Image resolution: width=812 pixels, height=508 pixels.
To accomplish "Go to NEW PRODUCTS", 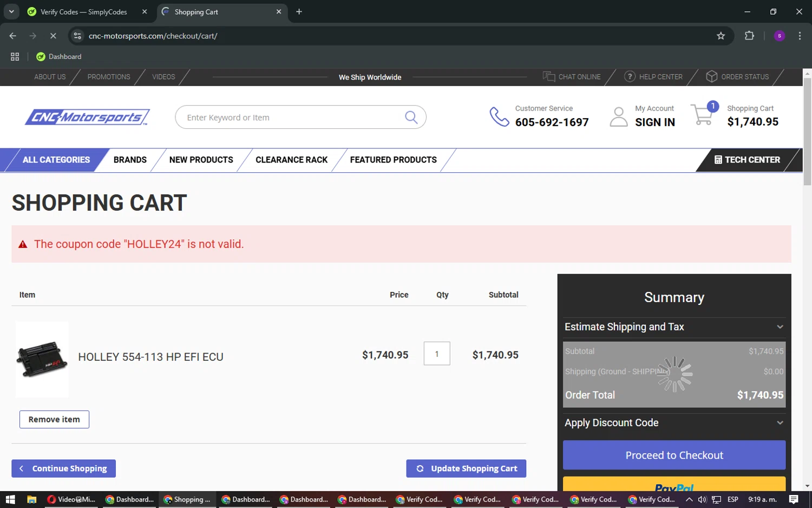I will [x=201, y=160].
